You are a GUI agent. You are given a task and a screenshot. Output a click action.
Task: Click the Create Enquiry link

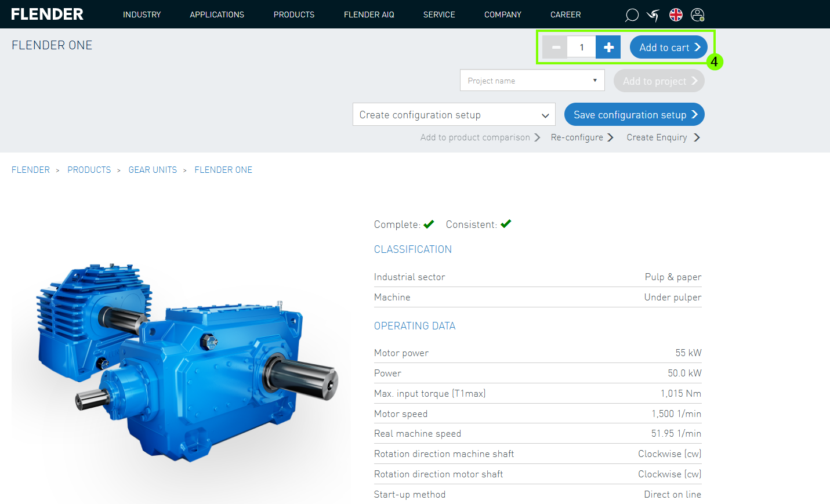point(662,137)
